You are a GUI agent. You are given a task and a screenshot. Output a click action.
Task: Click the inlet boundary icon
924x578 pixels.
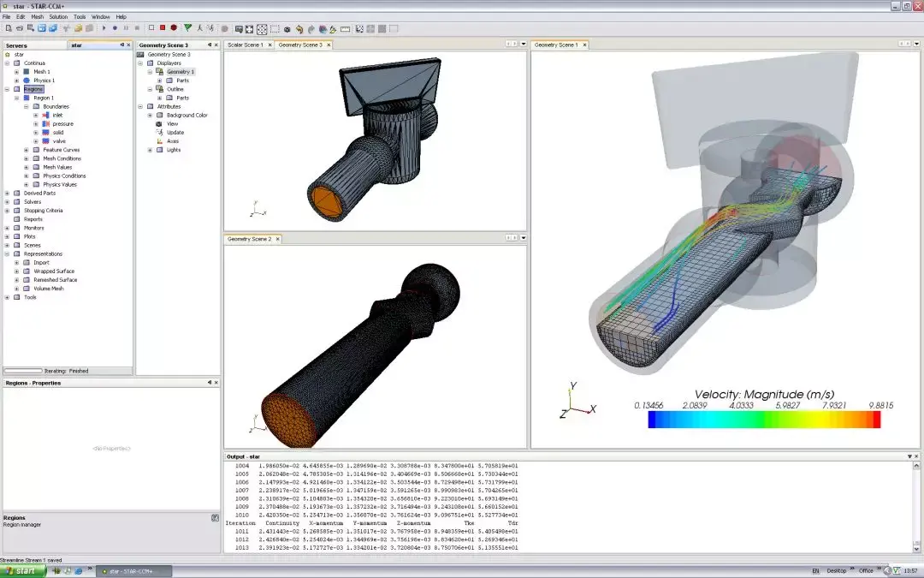[45, 115]
